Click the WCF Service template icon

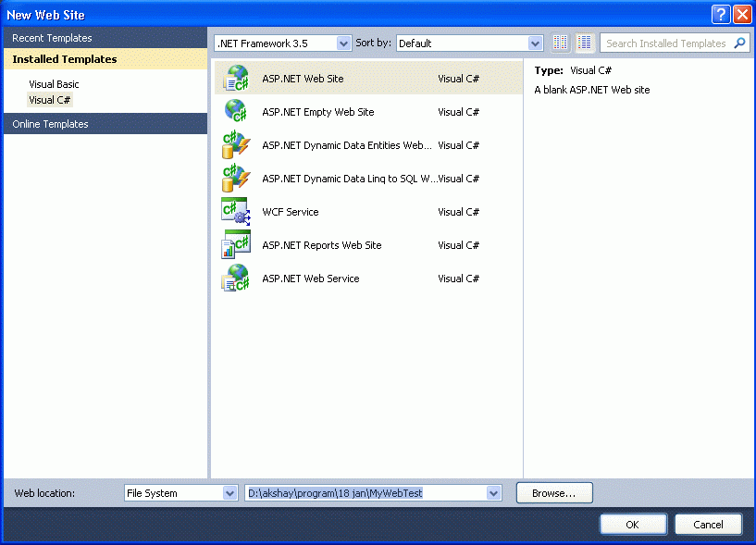(236, 211)
